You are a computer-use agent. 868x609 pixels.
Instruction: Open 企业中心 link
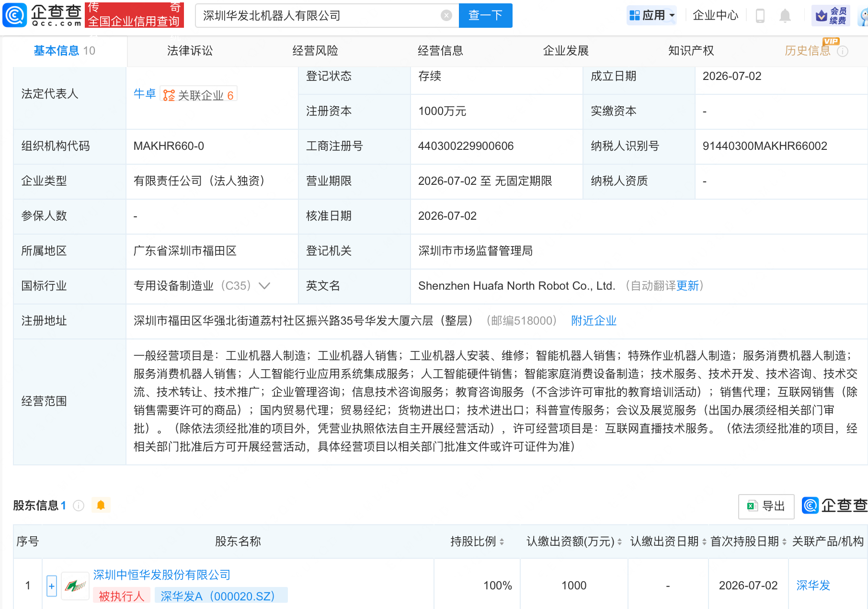pyautogui.click(x=715, y=15)
